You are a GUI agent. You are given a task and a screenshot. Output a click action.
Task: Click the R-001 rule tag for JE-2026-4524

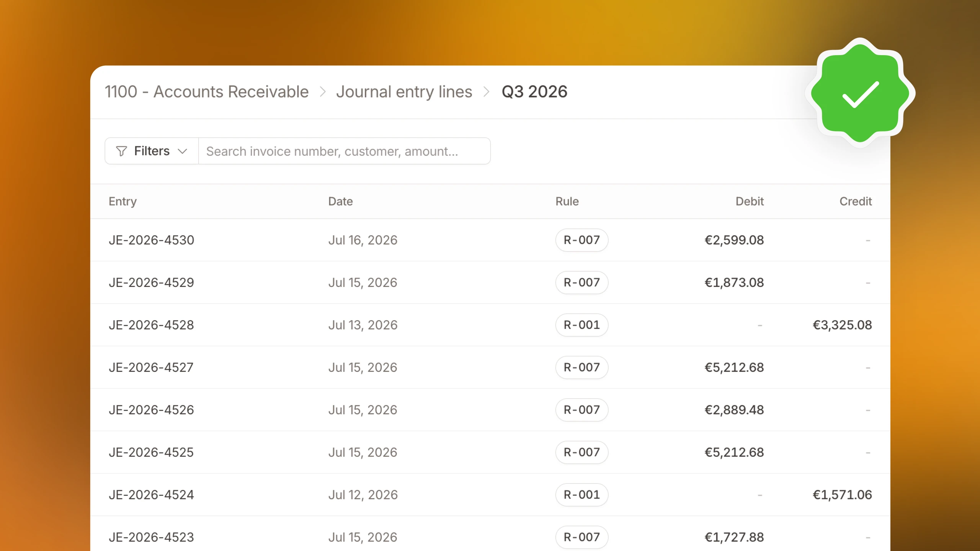coord(582,495)
